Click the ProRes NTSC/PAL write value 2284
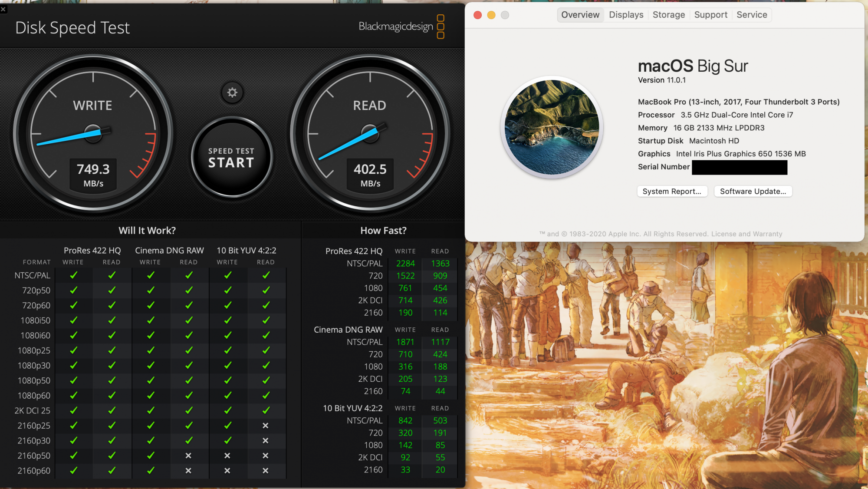This screenshot has width=868, height=489. (x=405, y=264)
